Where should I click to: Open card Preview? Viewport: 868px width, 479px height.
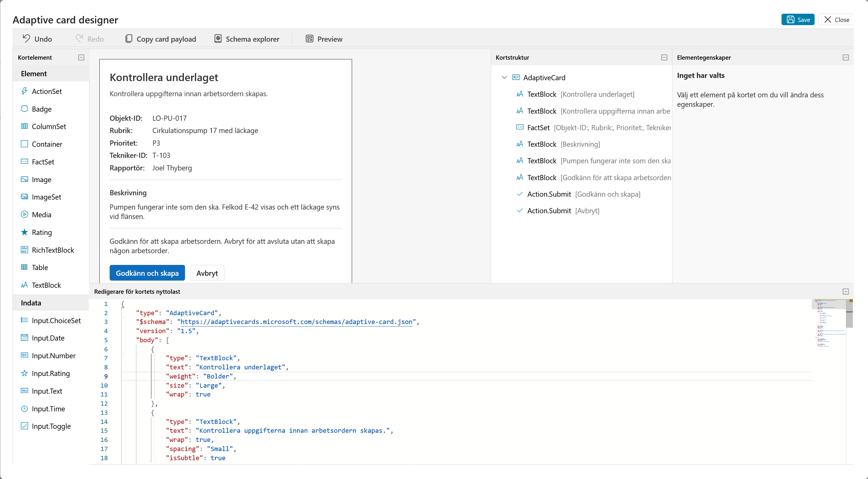[x=324, y=39]
